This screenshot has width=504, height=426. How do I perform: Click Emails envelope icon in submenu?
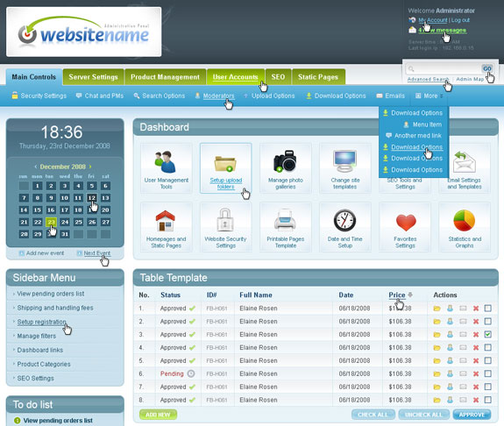(380, 96)
